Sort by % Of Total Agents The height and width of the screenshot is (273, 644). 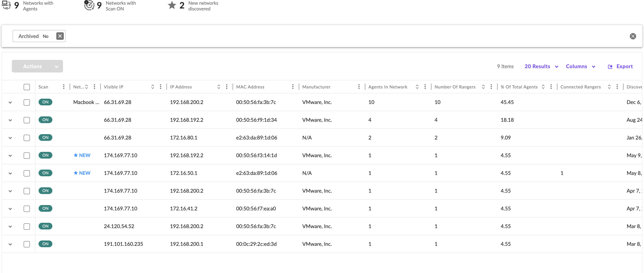click(543, 87)
